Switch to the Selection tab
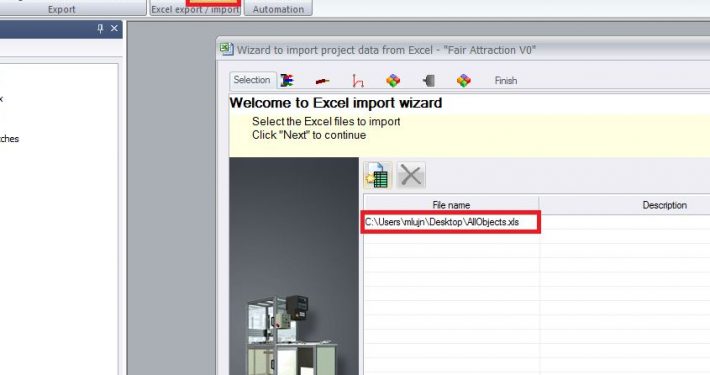Image resolution: width=710 pixels, height=375 pixels. [x=252, y=80]
